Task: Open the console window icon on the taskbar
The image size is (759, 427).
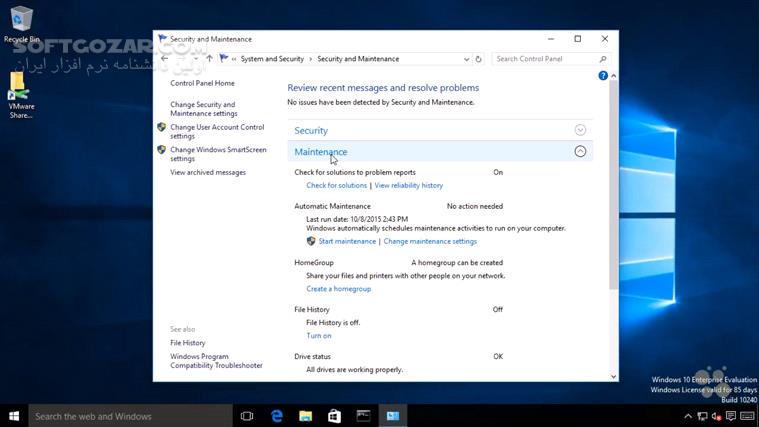Action: 364,416
